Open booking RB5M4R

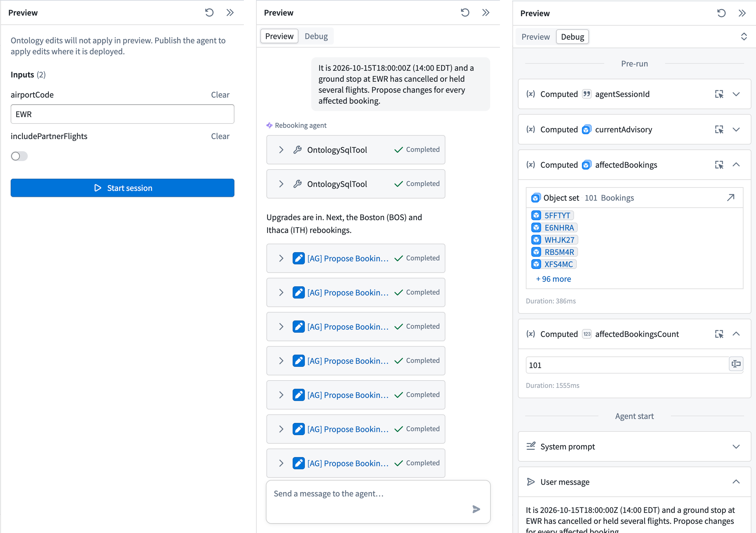click(554, 252)
